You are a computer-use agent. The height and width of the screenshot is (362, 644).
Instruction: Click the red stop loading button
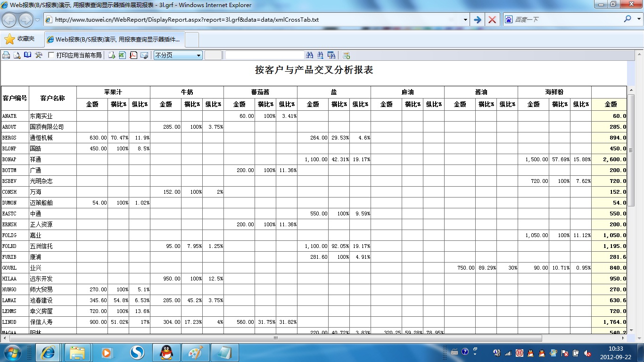click(x=492, y=20)
